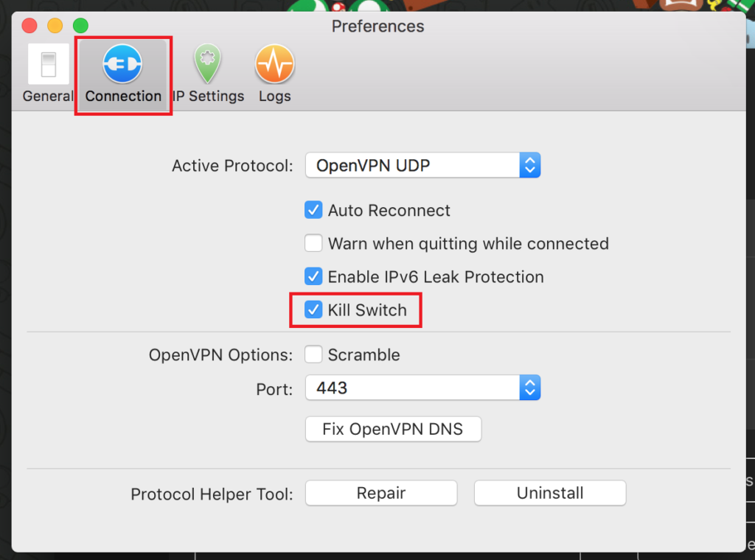Screen dimensions: 755x560
Task: Turn off the Kill Switch checkbox
Action: [x=313, y=309]
